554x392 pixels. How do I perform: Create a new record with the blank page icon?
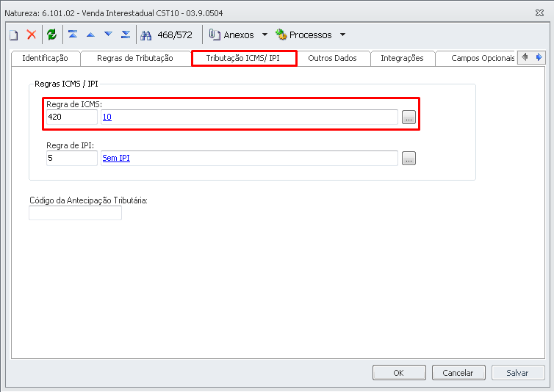[x=14, y=35]
